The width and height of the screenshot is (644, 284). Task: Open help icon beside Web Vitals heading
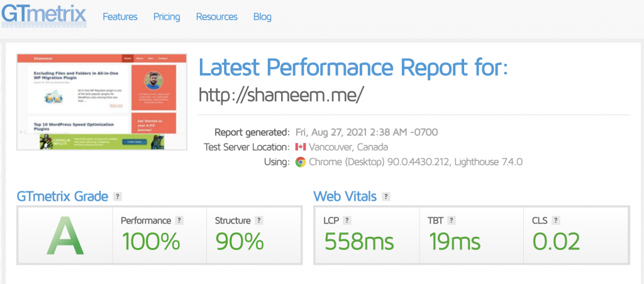[x=386, y=197]
